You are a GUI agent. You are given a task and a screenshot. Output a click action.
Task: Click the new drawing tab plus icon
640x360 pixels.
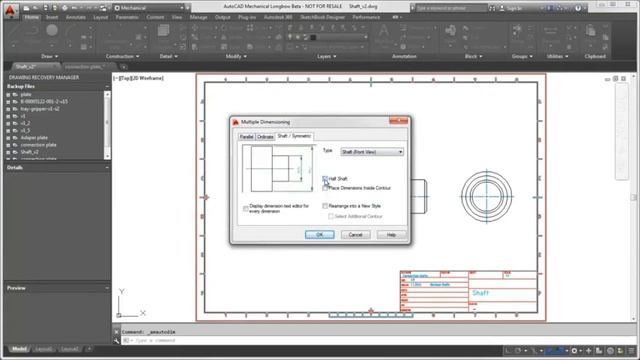coord(124,67)
